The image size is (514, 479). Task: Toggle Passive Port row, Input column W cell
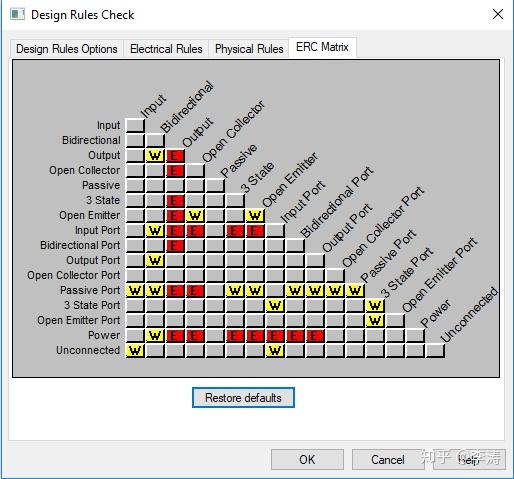[x=135, y=291]
